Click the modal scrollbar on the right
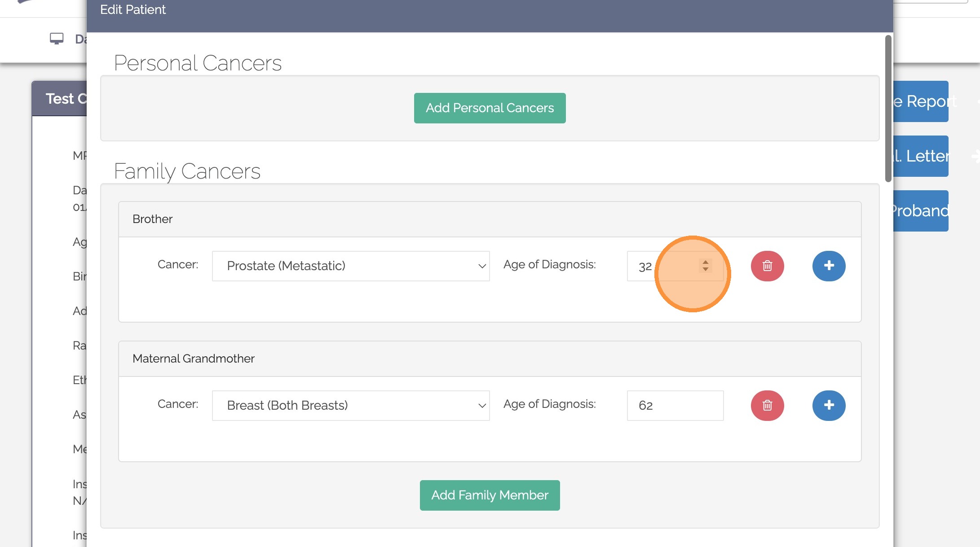This screenshot has height=547, width=980. [x=889, y=108]
